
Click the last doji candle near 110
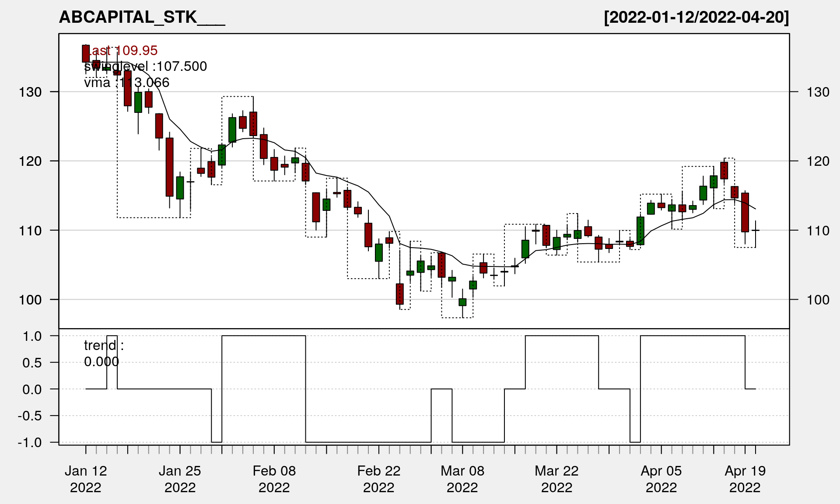756,231
